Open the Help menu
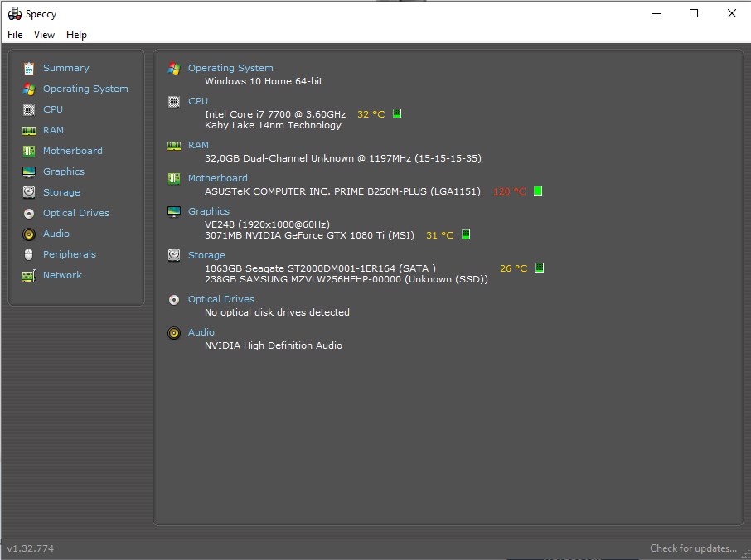Image resolution: width=751 pixels, height=560 pixels. 76,35
